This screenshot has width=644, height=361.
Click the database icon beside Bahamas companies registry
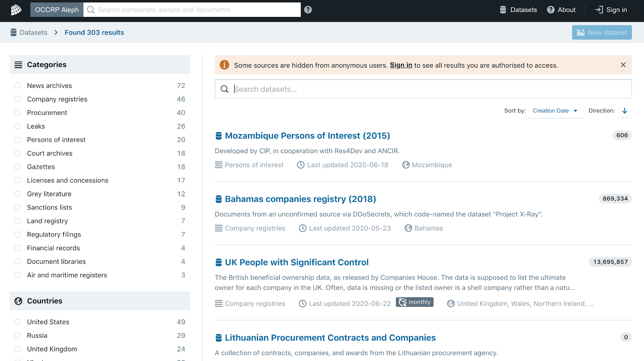[219, 199]
